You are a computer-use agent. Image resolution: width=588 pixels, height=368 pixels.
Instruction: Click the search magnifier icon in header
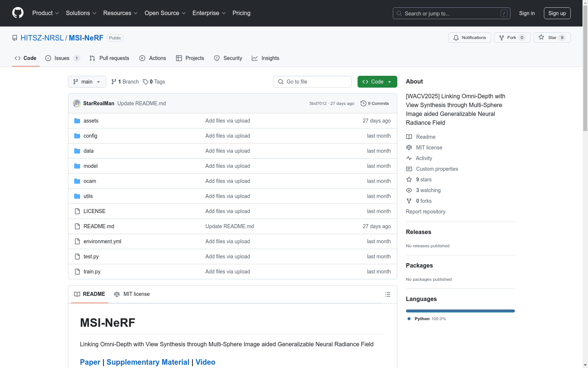pos(399,13)
